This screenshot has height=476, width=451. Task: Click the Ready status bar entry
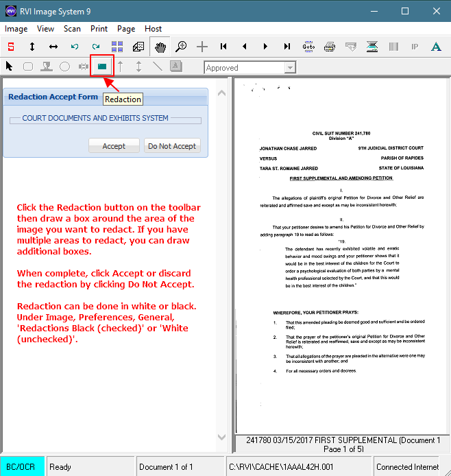coord(90,466)
